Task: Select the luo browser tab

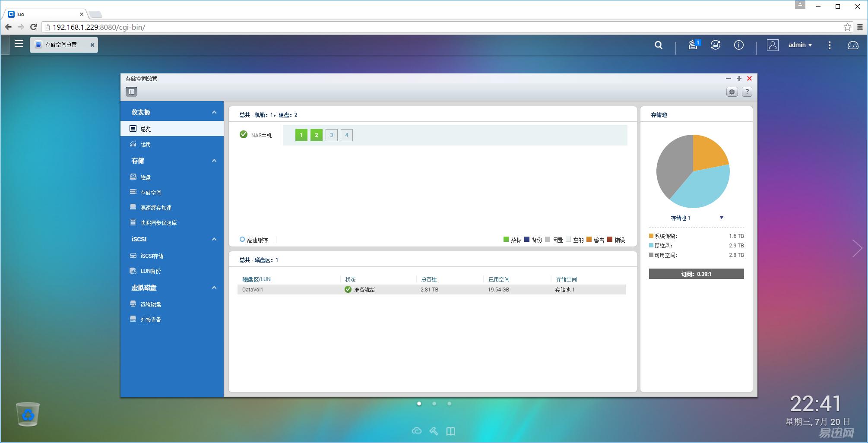Action: 45,14
